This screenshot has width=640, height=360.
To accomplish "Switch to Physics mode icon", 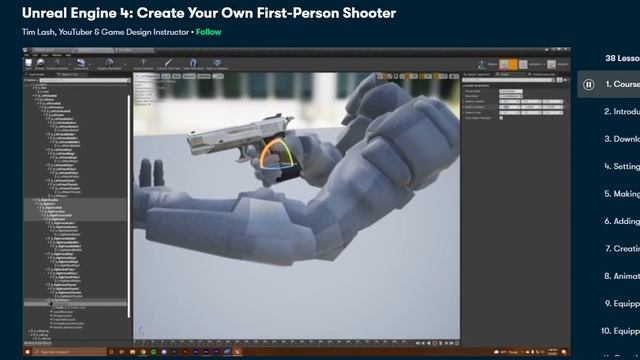I will coord(551,64).
